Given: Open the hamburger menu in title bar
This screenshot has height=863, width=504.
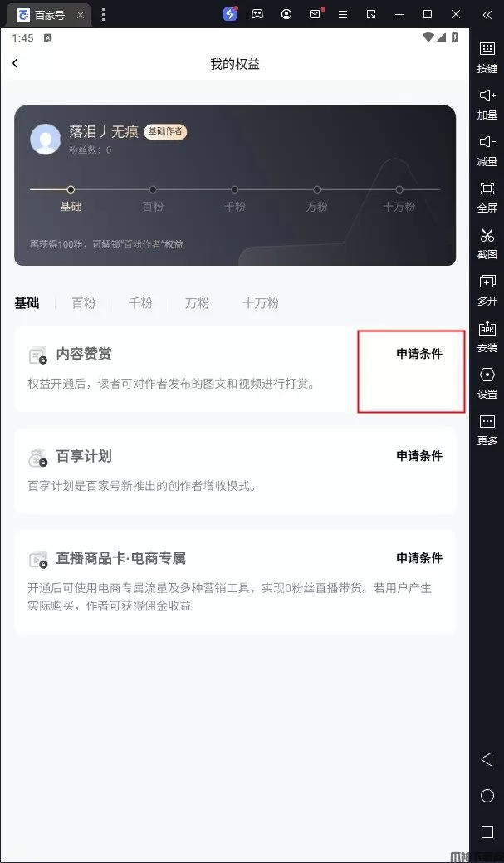Looking at the screenshot, I should point(343,15).
